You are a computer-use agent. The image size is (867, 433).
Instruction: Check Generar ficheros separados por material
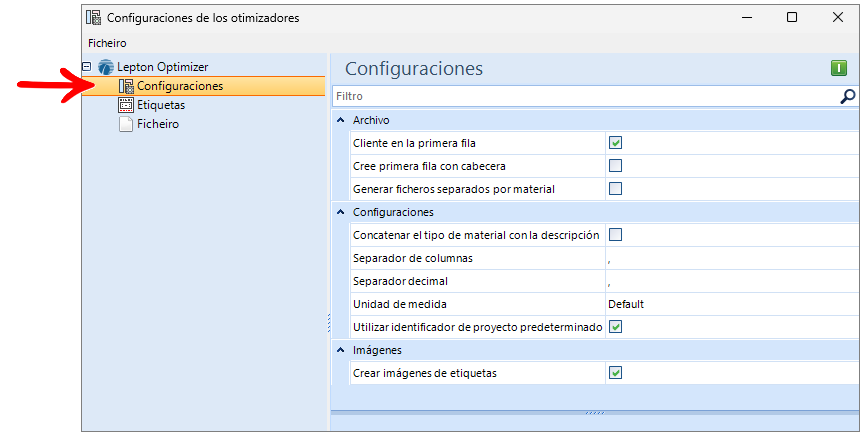[615, 189]
